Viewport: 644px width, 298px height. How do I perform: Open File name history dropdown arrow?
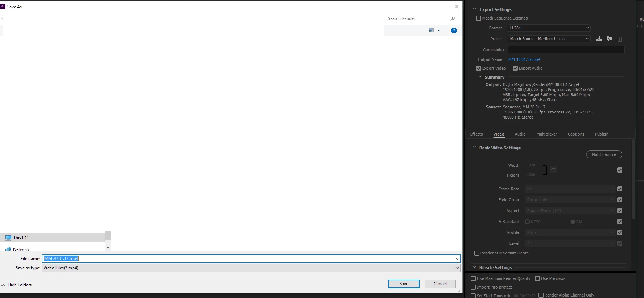point(457,258)
